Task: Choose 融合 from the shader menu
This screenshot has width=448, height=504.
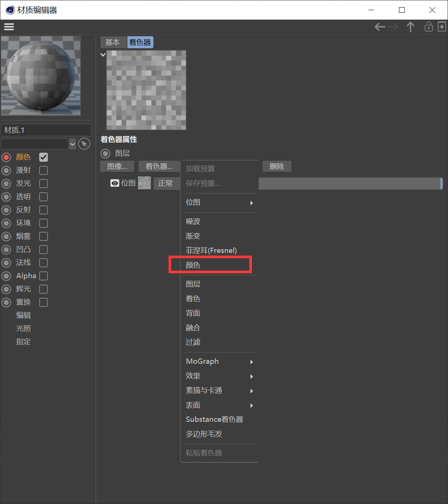Action: coord(219,328)
